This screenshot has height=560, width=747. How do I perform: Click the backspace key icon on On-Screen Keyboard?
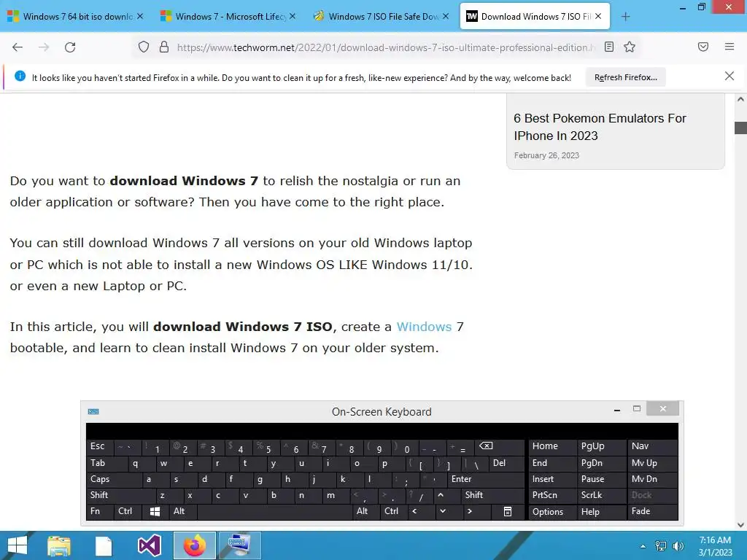click(x=500, y=446)
